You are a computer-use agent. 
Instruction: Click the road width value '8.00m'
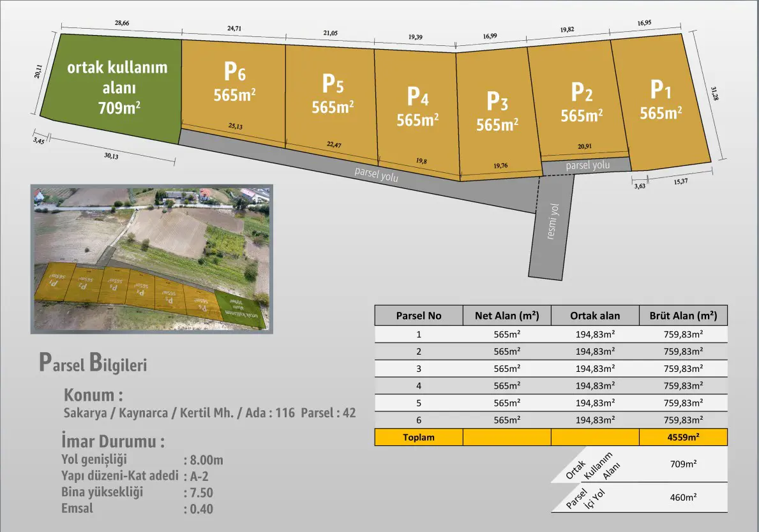click(x=207, y=460)
